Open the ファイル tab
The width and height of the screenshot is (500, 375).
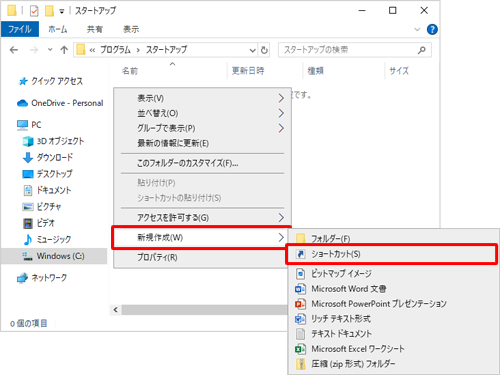click(20, 29)
